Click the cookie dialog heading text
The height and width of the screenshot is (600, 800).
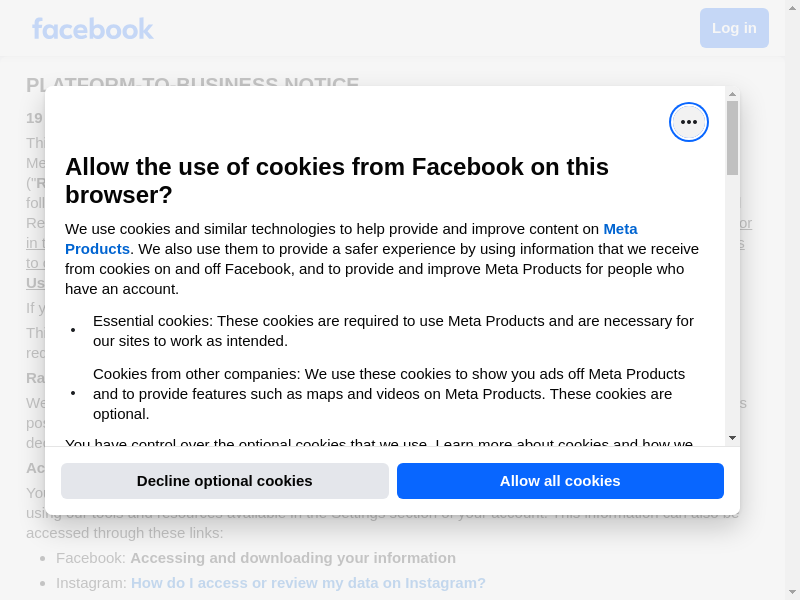click(337, 180)
